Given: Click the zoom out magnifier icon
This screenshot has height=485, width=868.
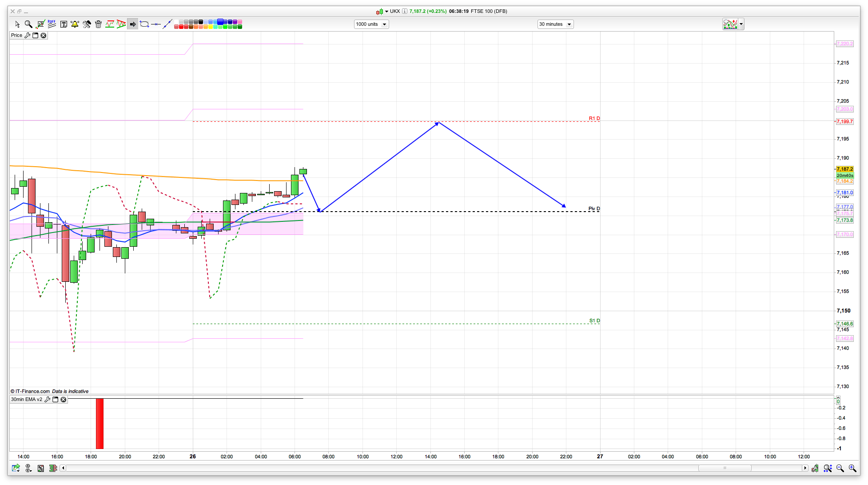Looking at the screenshot, I should coord(840,468).
